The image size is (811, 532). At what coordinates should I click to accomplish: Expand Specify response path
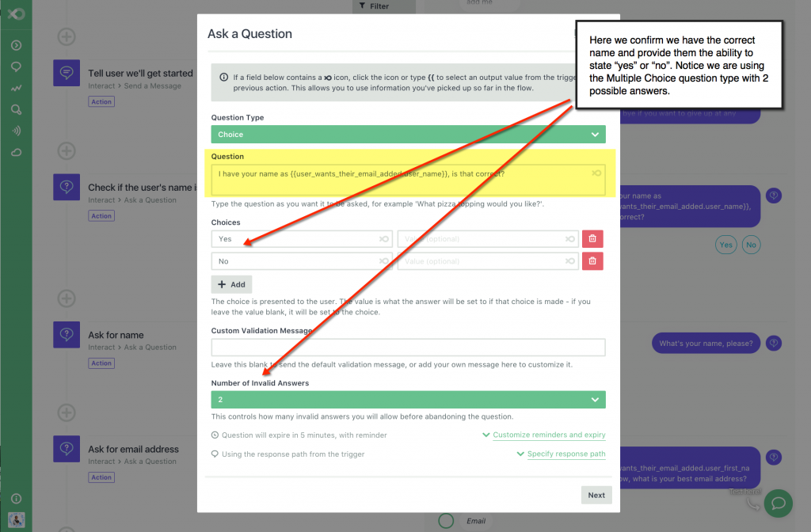(x=565, y=454)
